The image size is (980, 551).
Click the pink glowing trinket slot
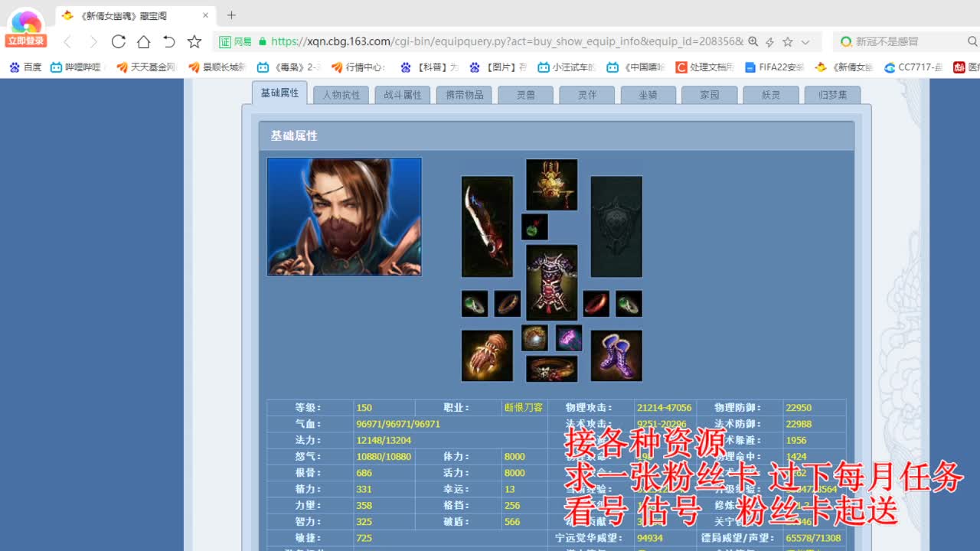pyautogui.click(x=569, y=338)
